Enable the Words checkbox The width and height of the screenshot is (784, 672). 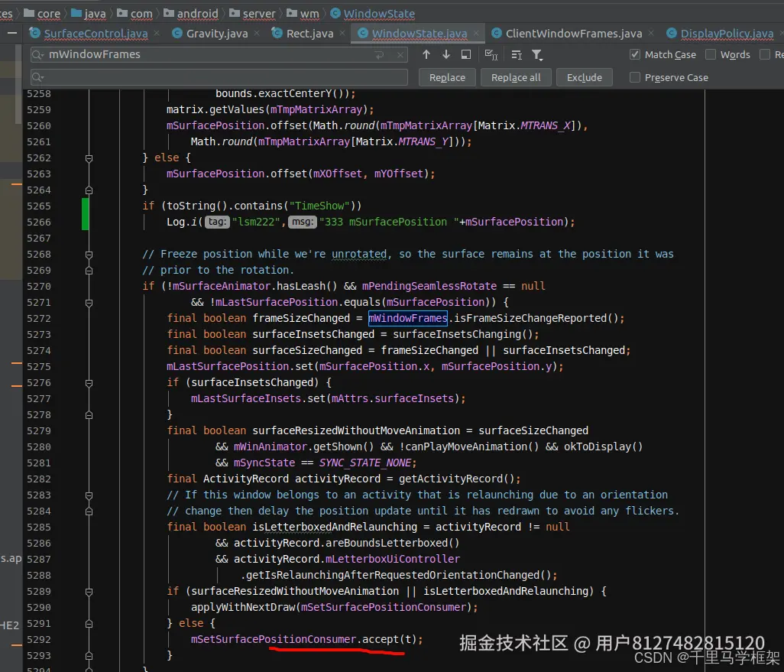pyautogui.click(x=711, y=54)
